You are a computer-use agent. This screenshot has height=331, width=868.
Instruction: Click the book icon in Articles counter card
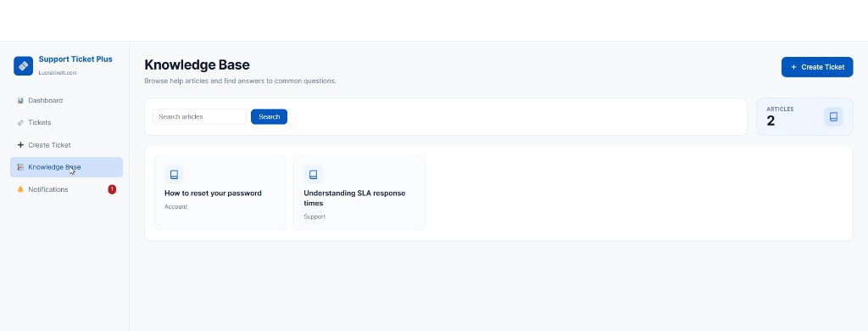point(833,116)
